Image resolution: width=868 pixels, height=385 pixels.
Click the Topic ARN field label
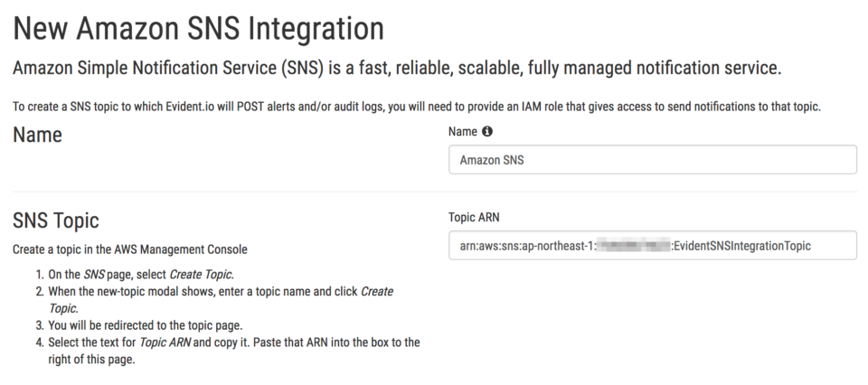coord(475,219)
